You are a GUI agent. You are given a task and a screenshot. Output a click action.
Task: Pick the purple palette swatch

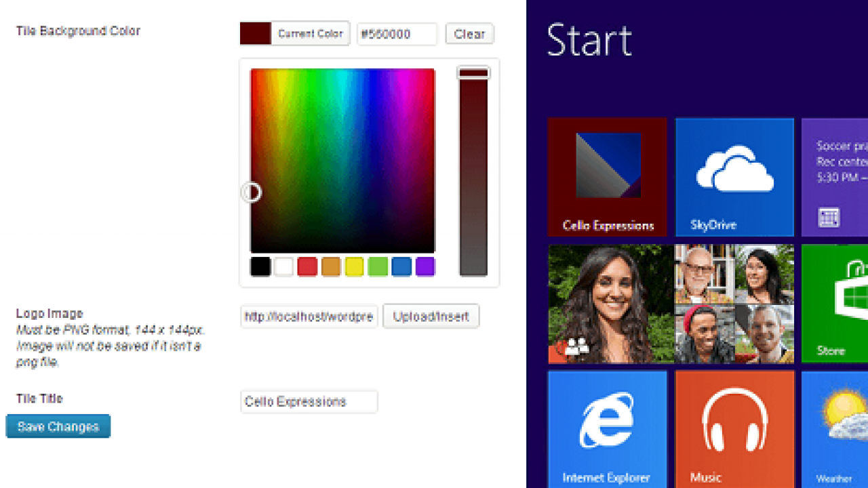(425, 266)
